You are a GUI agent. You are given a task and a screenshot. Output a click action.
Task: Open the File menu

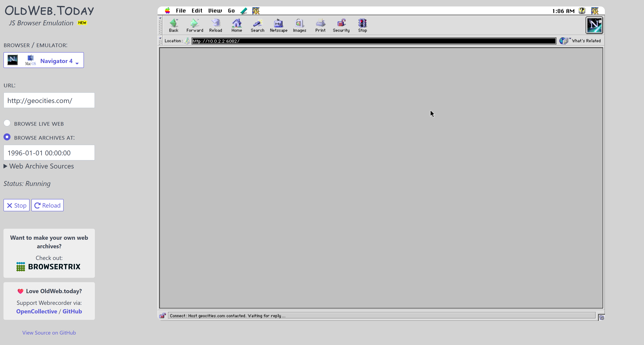click(180, 10)
